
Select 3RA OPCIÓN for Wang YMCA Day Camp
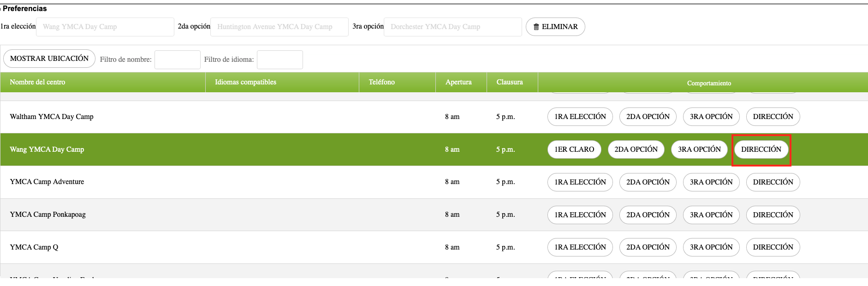click(x=699, y=149)
